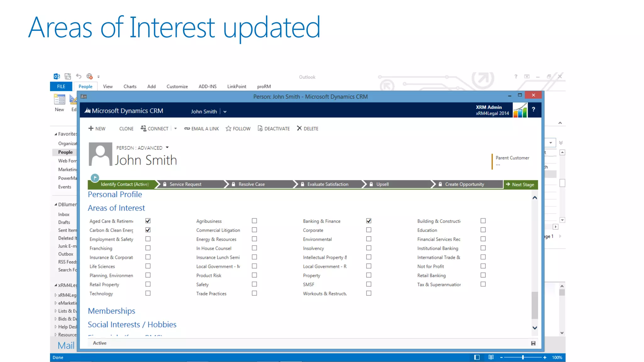Click the FOLLOW star icon
This screenshot has height=362, width=644.
point(228,129)
